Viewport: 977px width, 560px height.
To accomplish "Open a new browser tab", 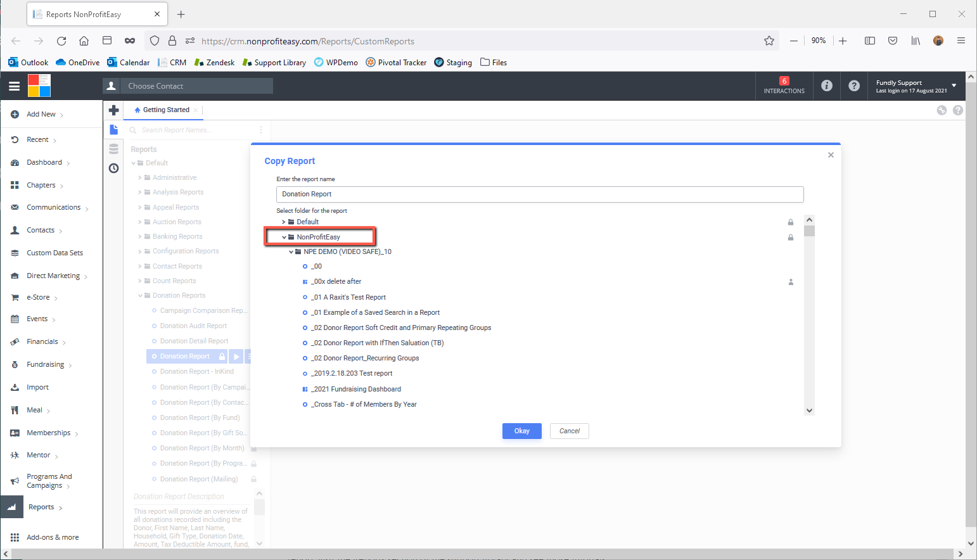I will (x=181, y=14).
